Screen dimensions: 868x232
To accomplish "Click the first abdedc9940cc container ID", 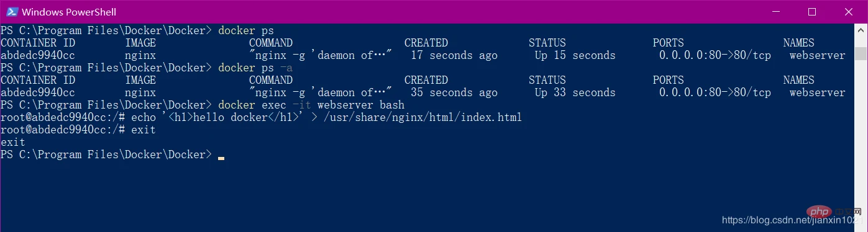I will 38,55.
